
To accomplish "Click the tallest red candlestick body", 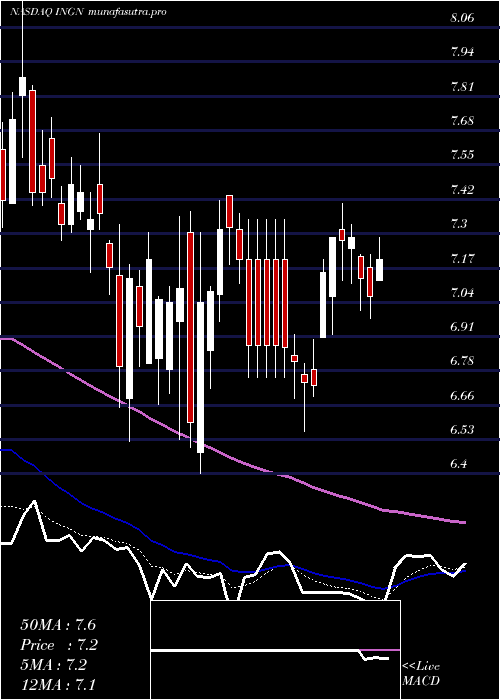I will [x=191, y=327].
